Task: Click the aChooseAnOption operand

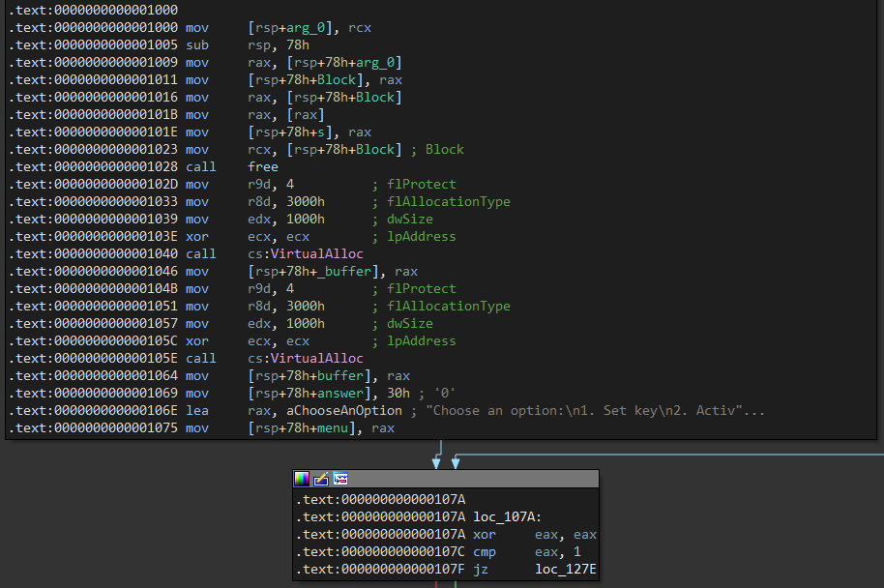Action: (344, 410)
